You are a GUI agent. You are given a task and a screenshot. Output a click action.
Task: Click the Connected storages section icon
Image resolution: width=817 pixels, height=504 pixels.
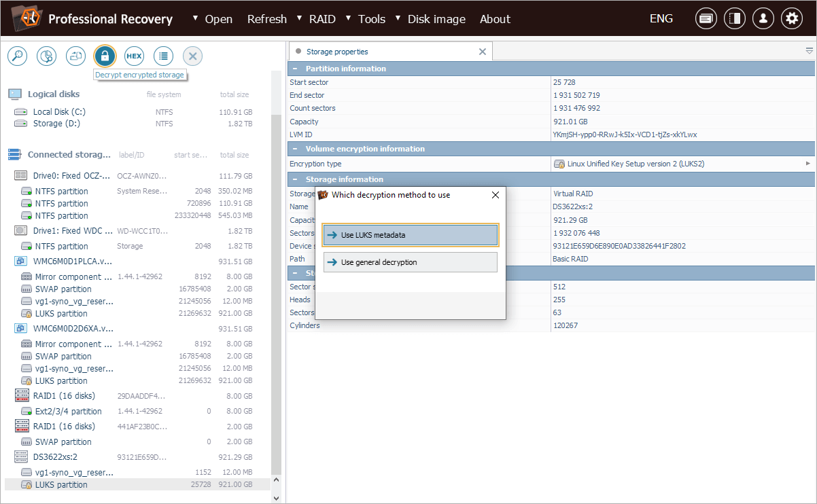[14, 155]
